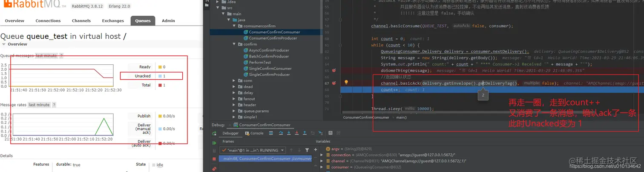Click the light blue Unacked legend swatch
The height and width of the screenshot is (172, 644).
(x=160, y=76)
